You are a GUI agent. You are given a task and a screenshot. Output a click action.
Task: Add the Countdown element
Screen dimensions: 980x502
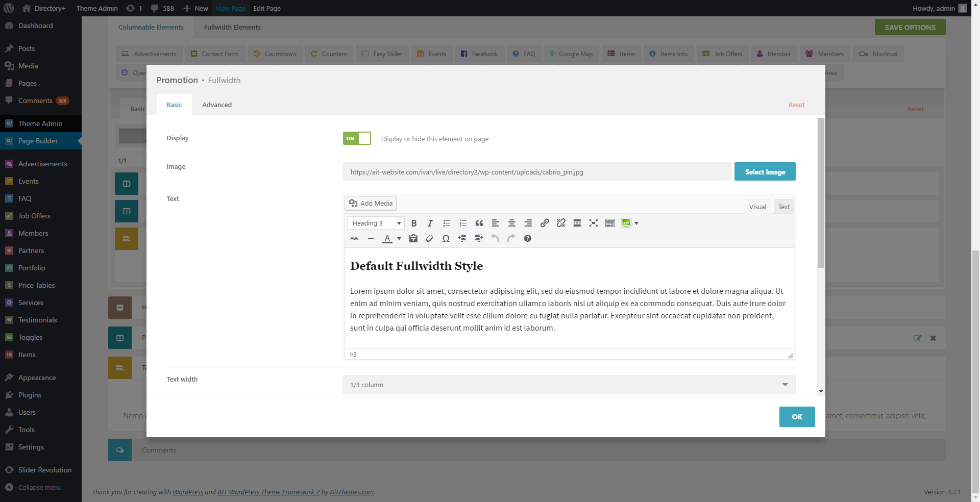click(x=275, y=54)
